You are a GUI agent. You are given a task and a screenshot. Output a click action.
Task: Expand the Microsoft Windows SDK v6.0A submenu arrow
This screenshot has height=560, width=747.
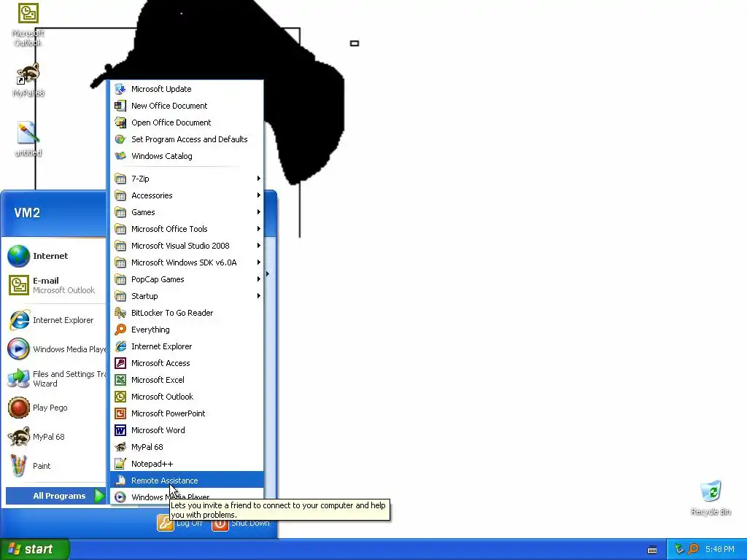(259, 262)
